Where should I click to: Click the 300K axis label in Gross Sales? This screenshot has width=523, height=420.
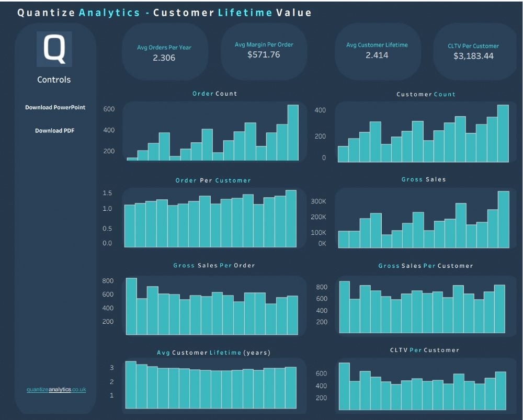318,201
